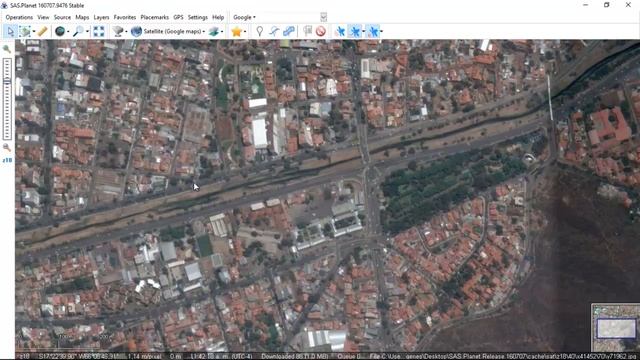Open the Placemarks menu
Image resolution: width=640 pixels, height=360 pixels.
click(154, 17)
